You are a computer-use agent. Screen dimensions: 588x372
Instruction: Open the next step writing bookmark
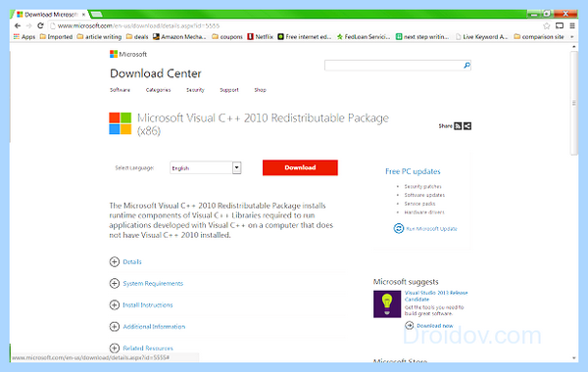[422, 37]
